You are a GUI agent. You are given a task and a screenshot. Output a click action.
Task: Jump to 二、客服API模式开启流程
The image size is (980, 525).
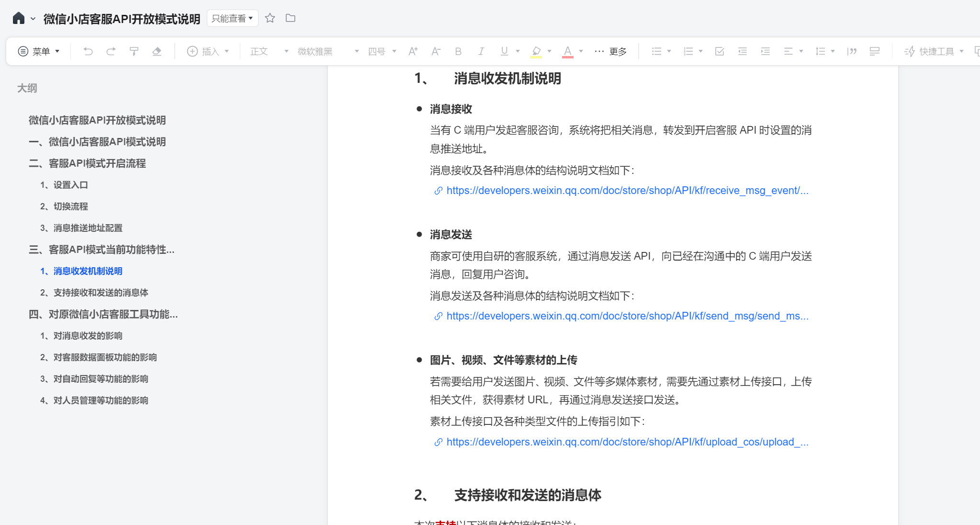87,163
